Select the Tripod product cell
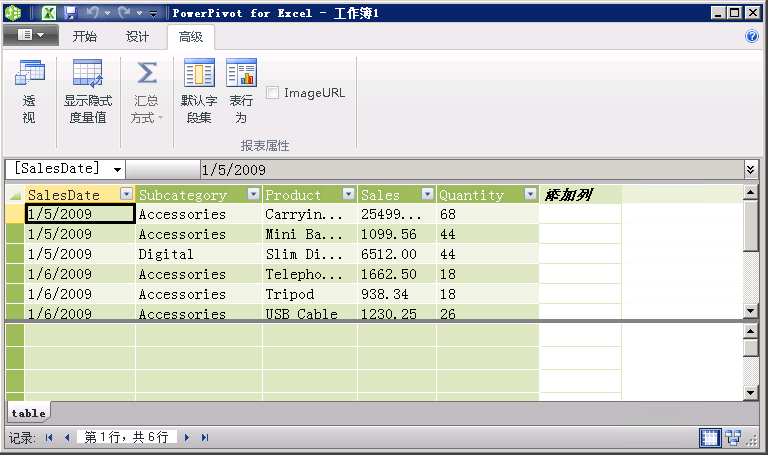Screen dimensions: 768x455 (x=310, y=294)
